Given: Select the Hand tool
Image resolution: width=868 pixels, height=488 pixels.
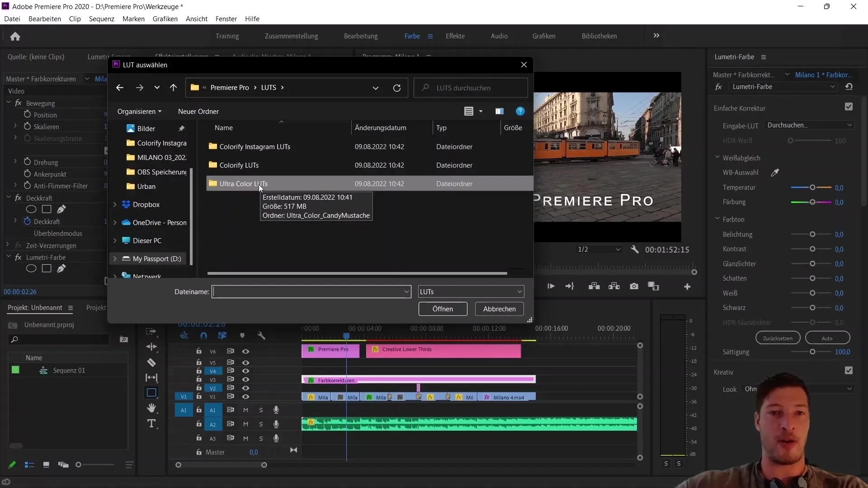Looking at the screenshot, I should pyautogui.click(x=151, y=408).
